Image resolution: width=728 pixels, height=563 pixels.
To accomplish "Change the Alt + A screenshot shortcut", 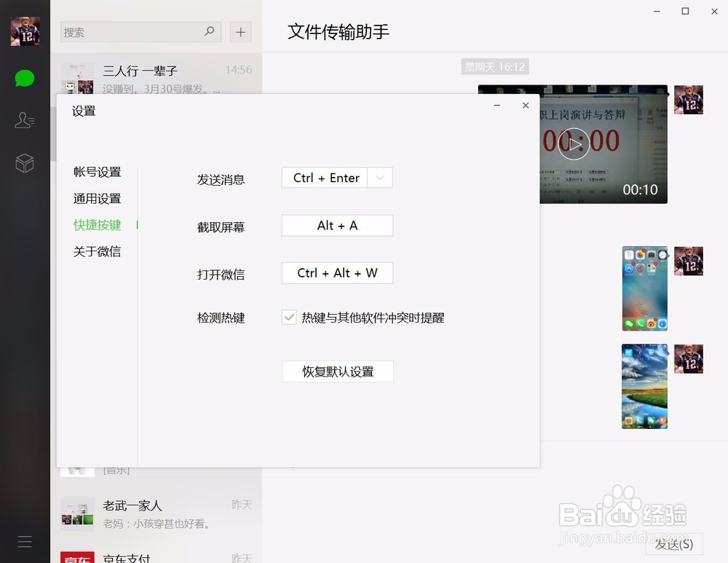I will [337, 226].
